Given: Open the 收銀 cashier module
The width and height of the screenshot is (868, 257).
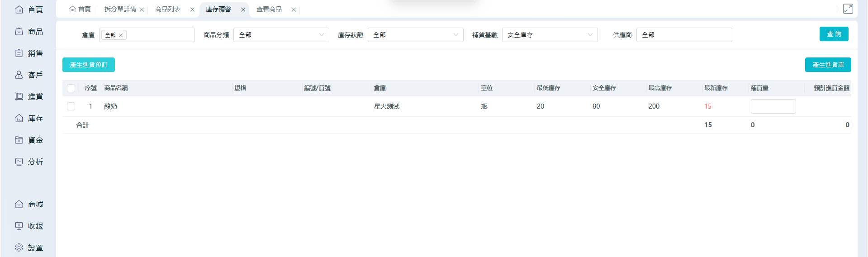Looking at the screenshot, I should click(29, 226).
